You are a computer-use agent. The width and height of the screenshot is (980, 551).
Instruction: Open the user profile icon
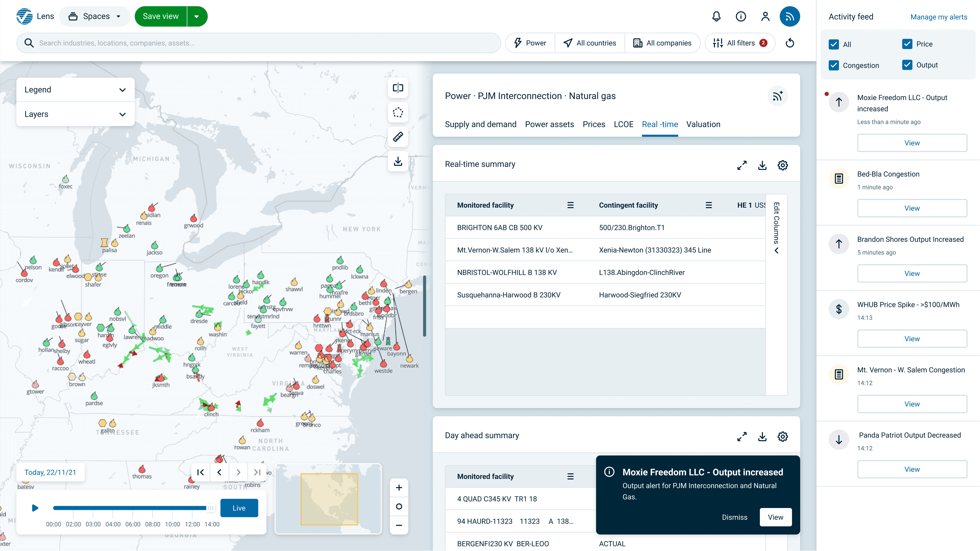point(765,16)
